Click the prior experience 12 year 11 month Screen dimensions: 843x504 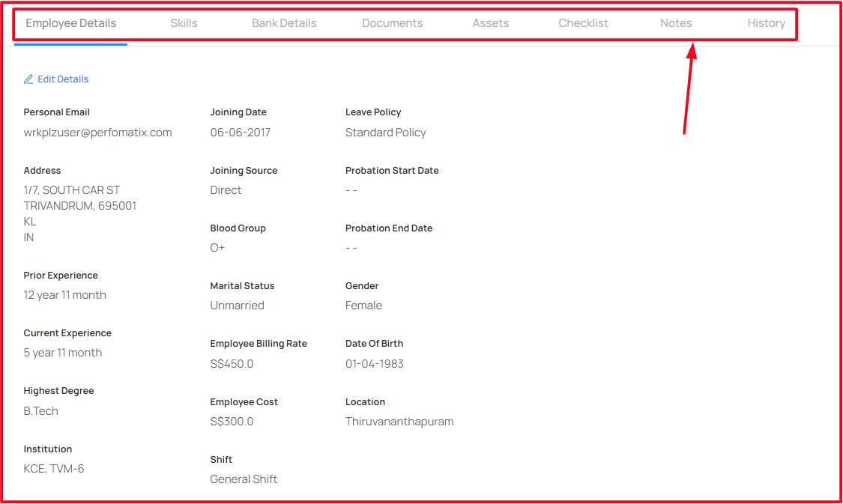point(65,295)
